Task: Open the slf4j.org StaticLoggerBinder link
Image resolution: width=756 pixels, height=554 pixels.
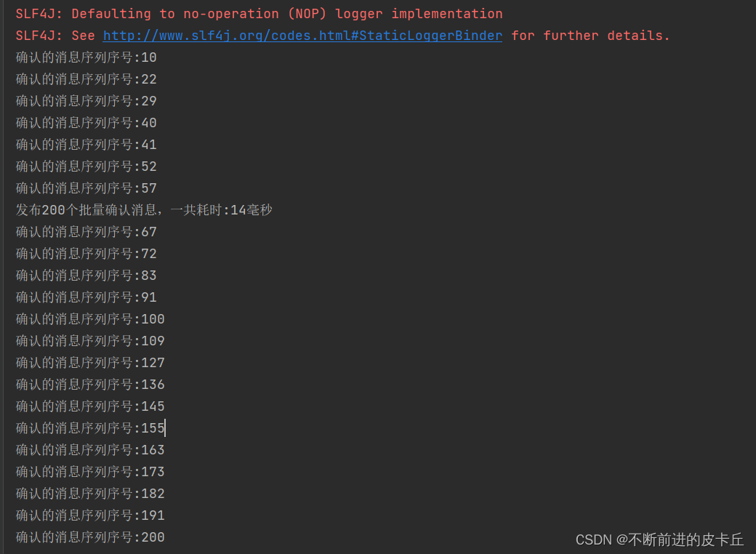Action: [x=302, y=36]
